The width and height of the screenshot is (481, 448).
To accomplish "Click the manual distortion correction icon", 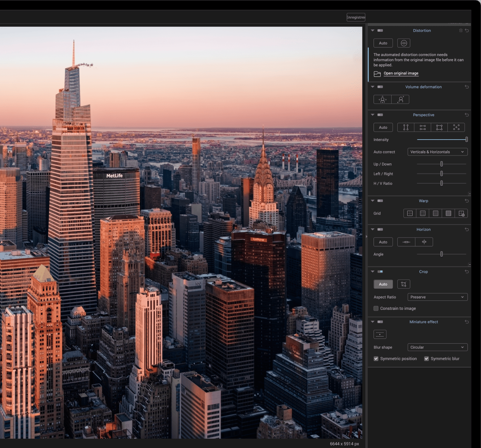I will [x=404, y=43].
